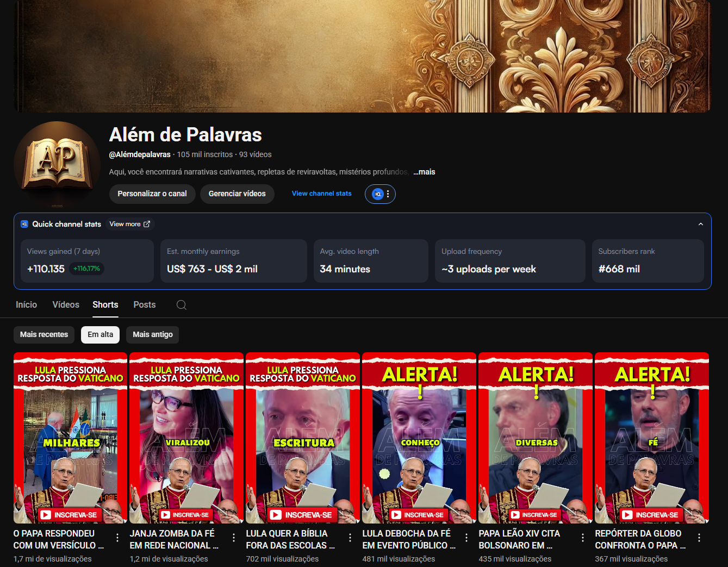Open the vertical dots menu beside the vidIQ icon
728x567 pixels.
click(388, 194)
